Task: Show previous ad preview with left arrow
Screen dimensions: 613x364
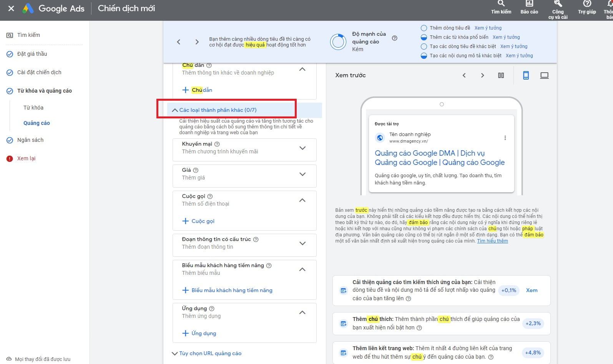Action: click(x=464, y=75)
